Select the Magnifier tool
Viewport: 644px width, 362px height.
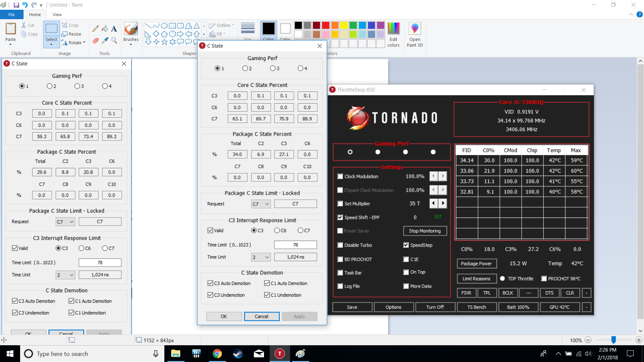tap(114, 41)
